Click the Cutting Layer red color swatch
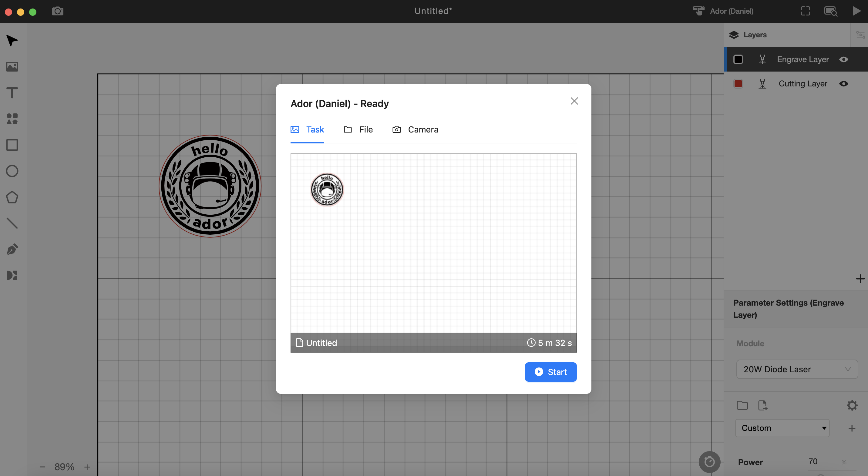Image resolution: width=868 pixels, height=476 pixels. (x=738, y=84)
